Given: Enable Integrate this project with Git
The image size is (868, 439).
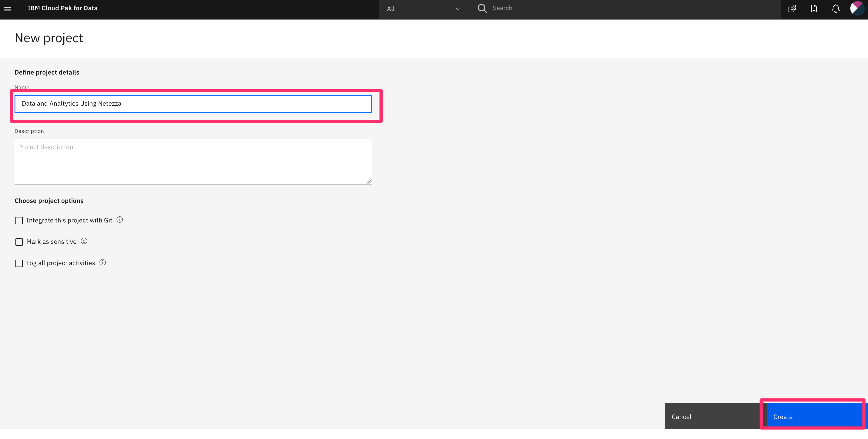Looking at the screenshot, I should click(18, 220).
